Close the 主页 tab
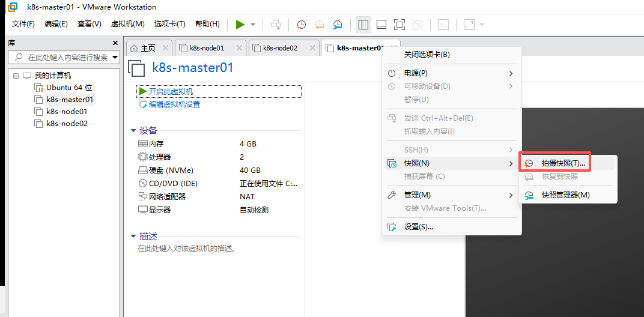The width and height of the screenshot is (644, 317). (165, 48)
